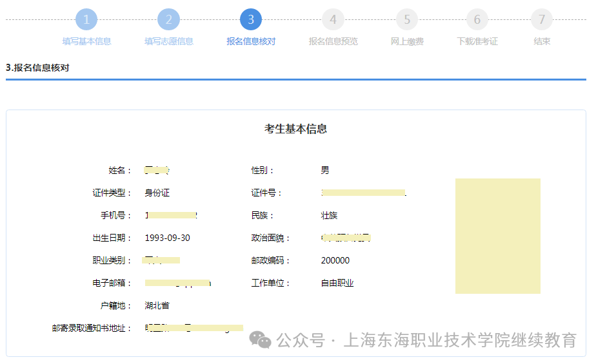The width and height of the screenshot is (596, 364).
Task: Go to 填写志愿信息 step label
Action: tap(168, 41)
